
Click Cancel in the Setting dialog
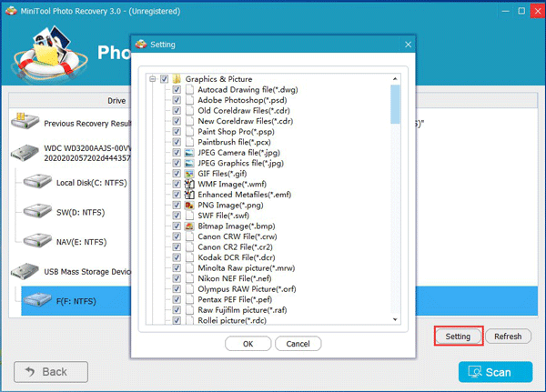click(x=298, y=344)
